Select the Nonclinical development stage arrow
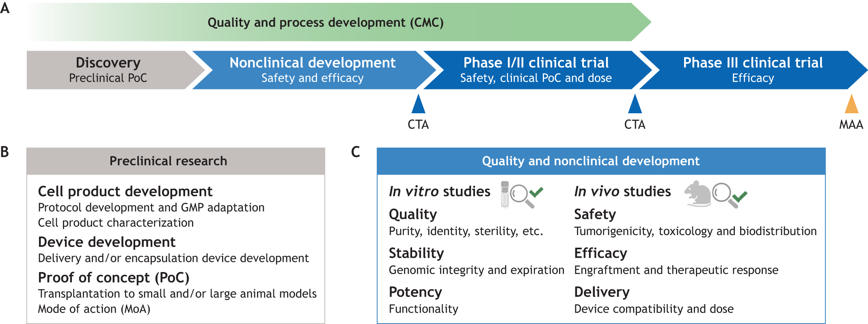Viewport: 868px width, 324px height. tap(312, 70)
